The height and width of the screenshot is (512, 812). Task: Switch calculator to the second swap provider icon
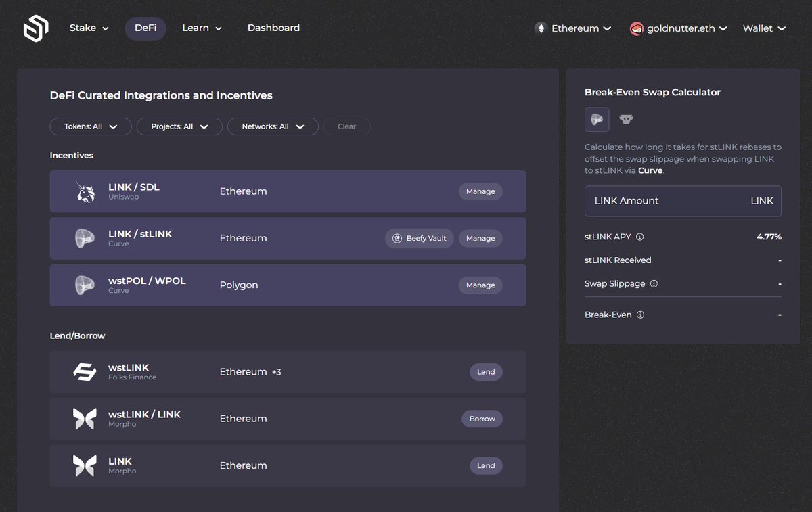(626, 120)
